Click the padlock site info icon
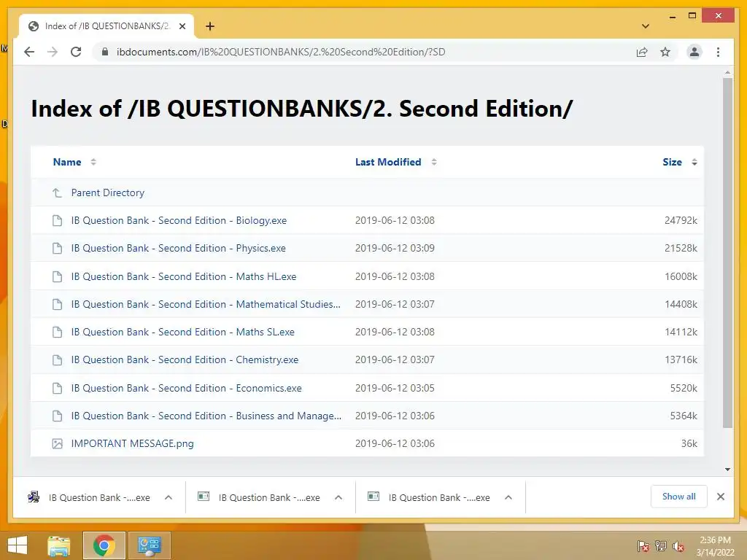Viewport: 747px width, 560px height. pos(105,52)
